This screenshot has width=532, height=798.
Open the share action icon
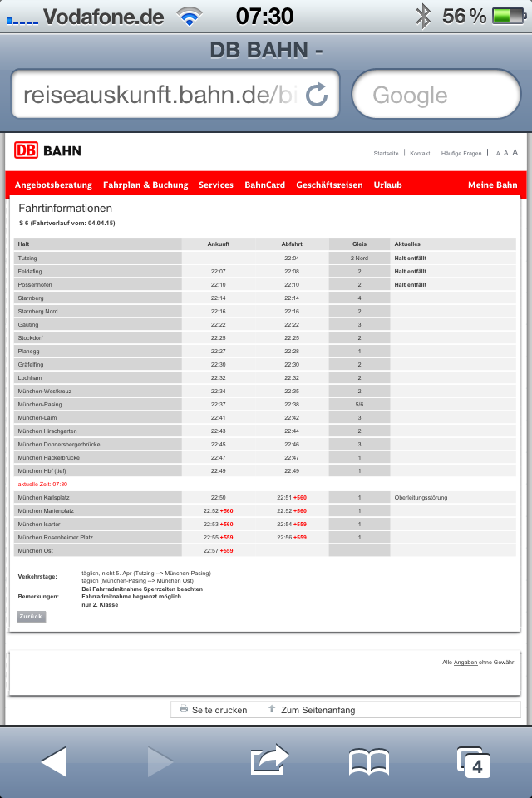269,761
